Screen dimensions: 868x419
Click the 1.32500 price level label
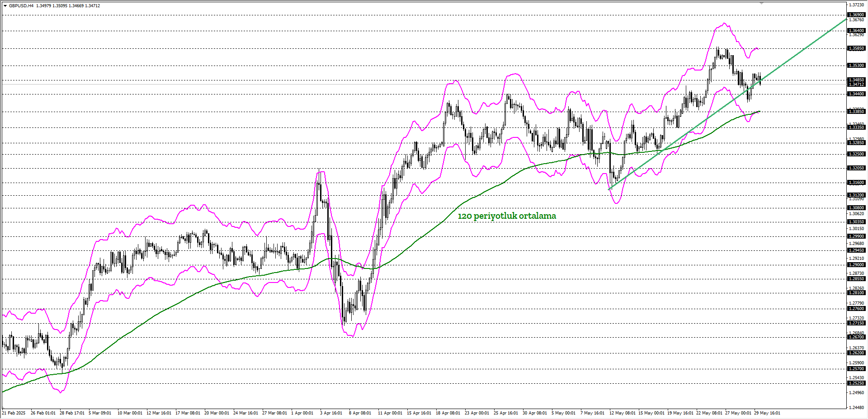coord(856,154)
